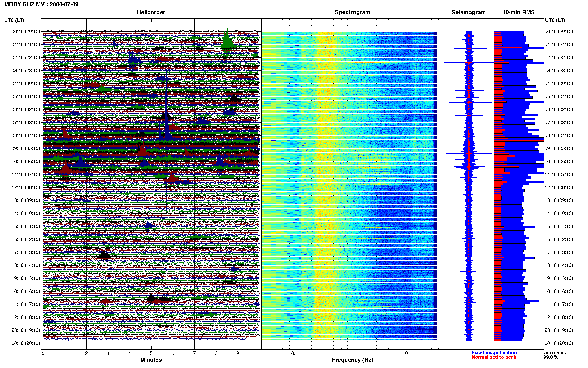Click left time label '05:10 (01:10)'
Image resolution: width=588 pixels, height=368 pixels.
point(26,96)
